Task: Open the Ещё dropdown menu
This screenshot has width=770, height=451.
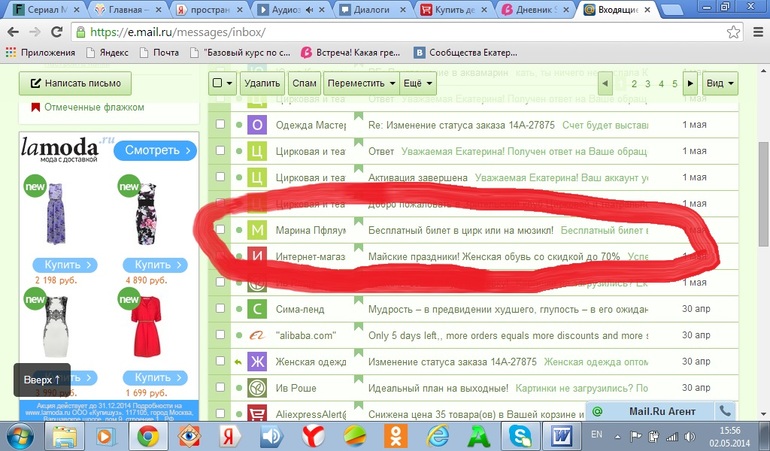Action: coord(417,84)
